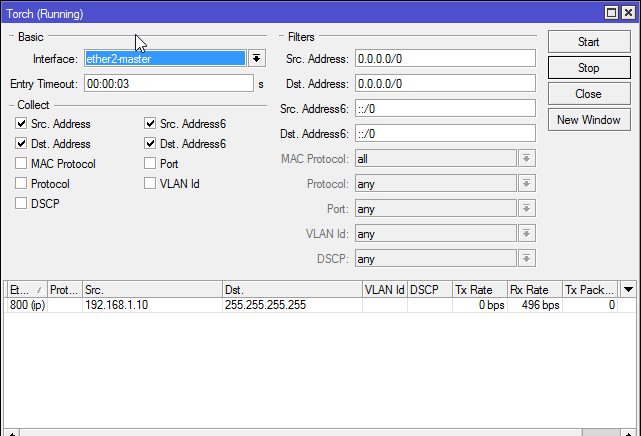Sort by the DSCP column header
The image size is (641, 436).
point(430,290)
